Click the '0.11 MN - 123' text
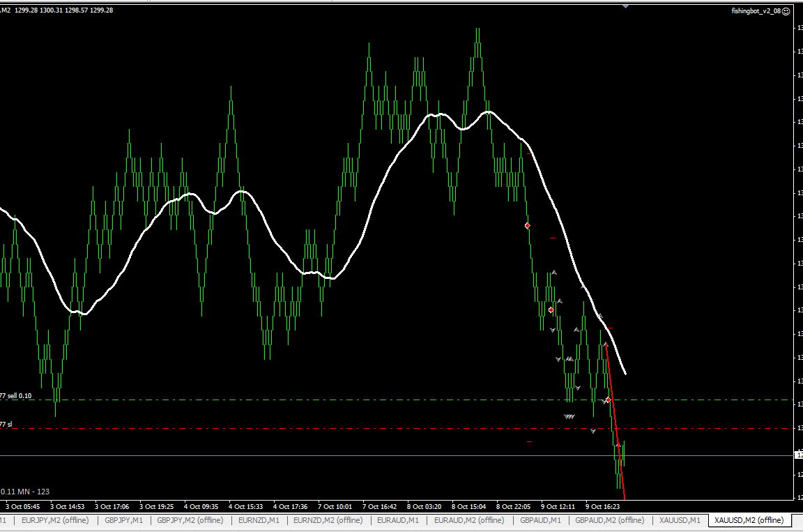The height and width of the screenshot is (532, 803). pyautogui.click(x=24, y=492)
